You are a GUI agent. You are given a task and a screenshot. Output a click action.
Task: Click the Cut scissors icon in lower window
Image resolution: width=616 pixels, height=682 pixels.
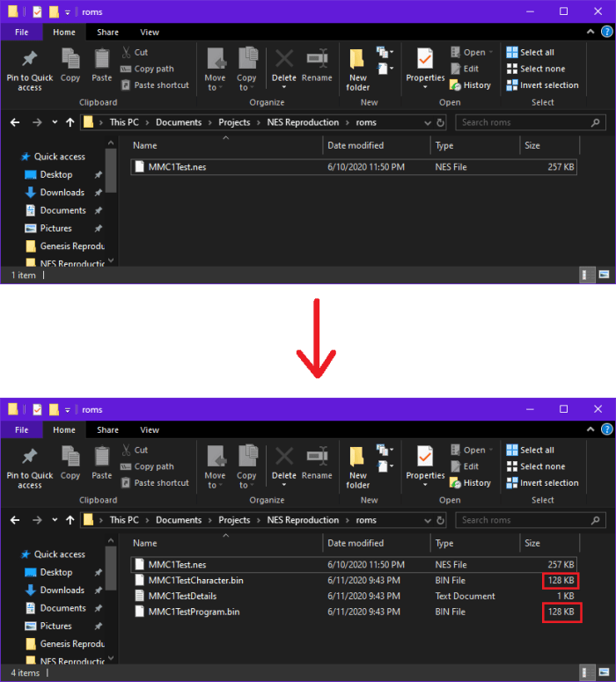coord(128,450)
